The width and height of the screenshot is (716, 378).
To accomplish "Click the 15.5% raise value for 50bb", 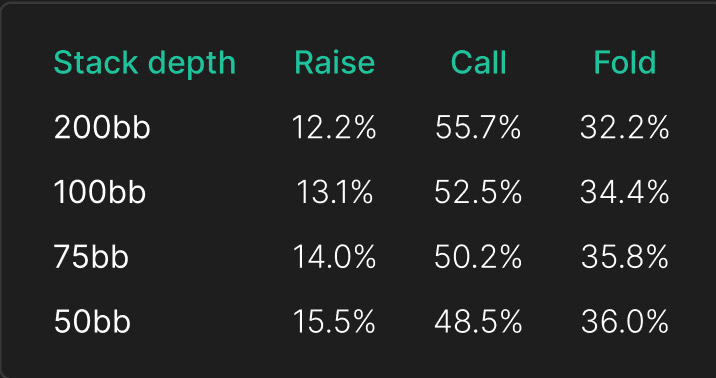I will click(x=334, y=321).
